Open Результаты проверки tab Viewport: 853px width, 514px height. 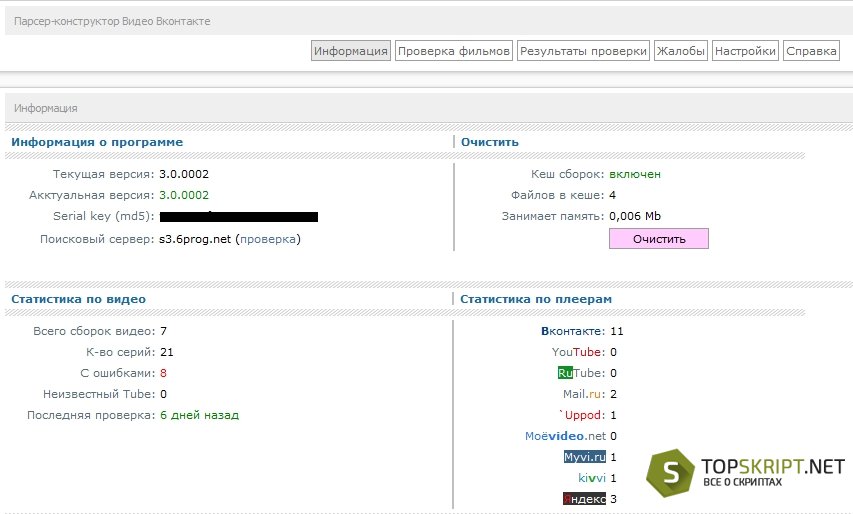coord(583,51)
